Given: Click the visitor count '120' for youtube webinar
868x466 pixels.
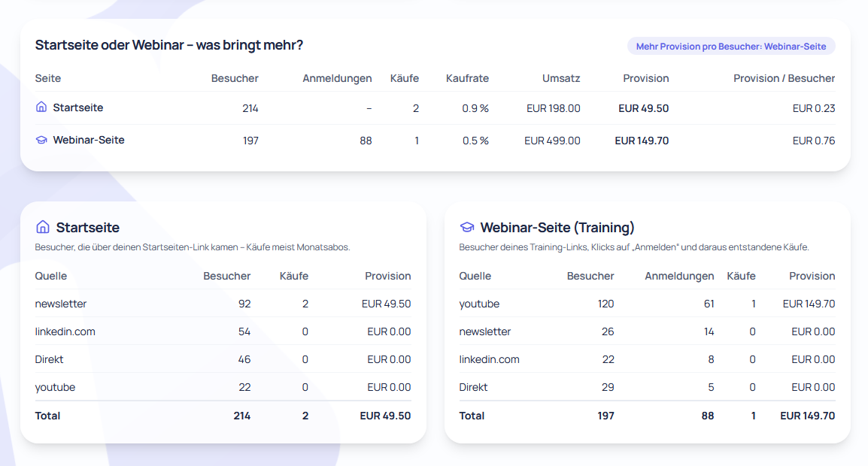Looking at the screenshot, I should coord(605,304).
